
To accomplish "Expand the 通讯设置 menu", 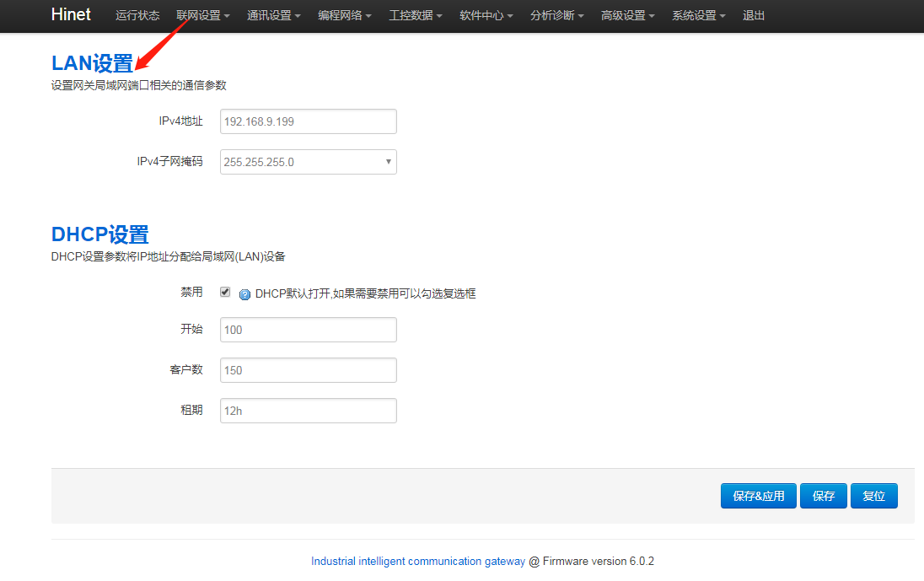I will [x=273, y=15].
